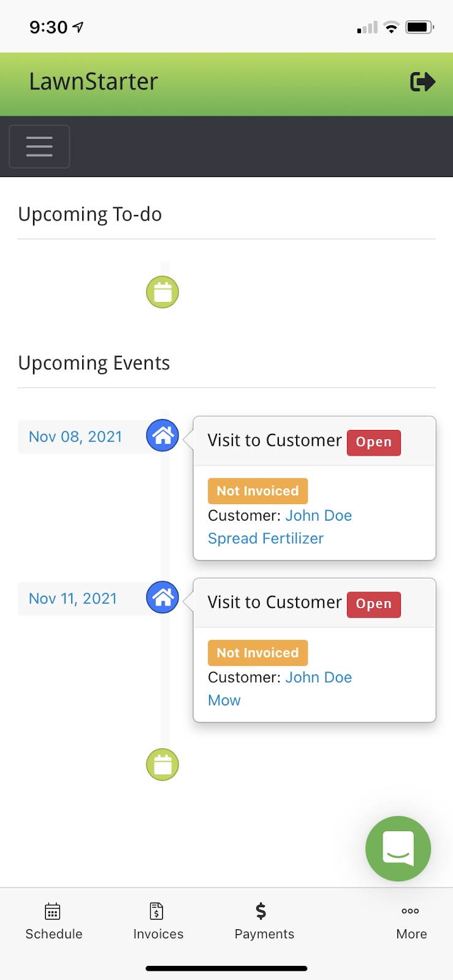The width and height of the screenshot is (453, 980).
Task: Open the Spread Fertilizer service link
Action: pos(265,538)
